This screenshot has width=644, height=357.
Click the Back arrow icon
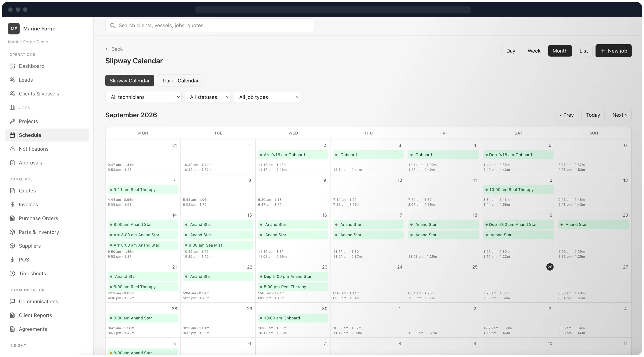pyautogui.click(x=107, y=49)
